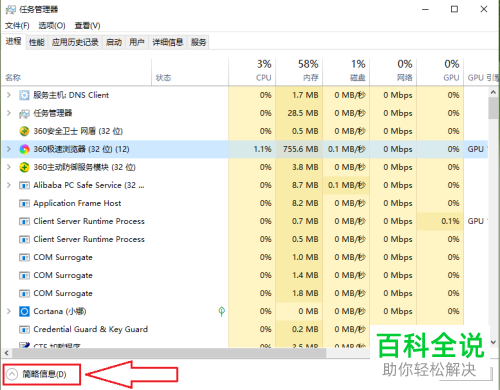Switch to the 应用历史记录 tab
500x390 pixels.
pos(75,42)
